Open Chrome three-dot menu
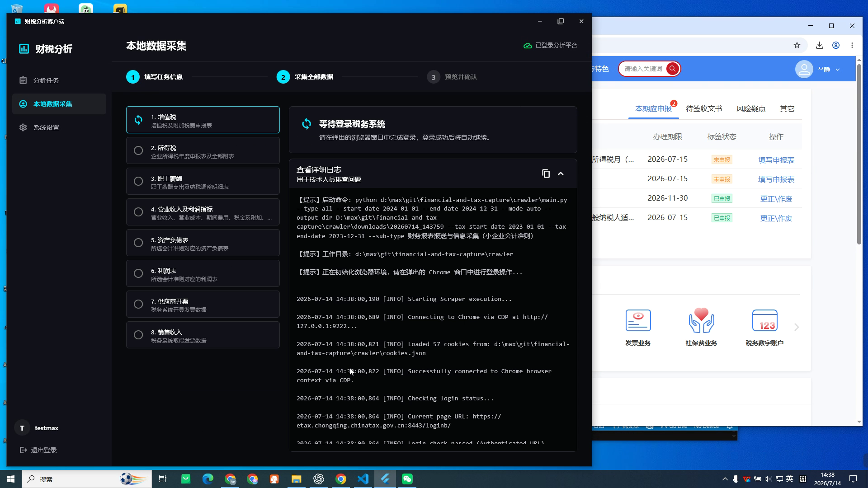 tap(852, 45)
